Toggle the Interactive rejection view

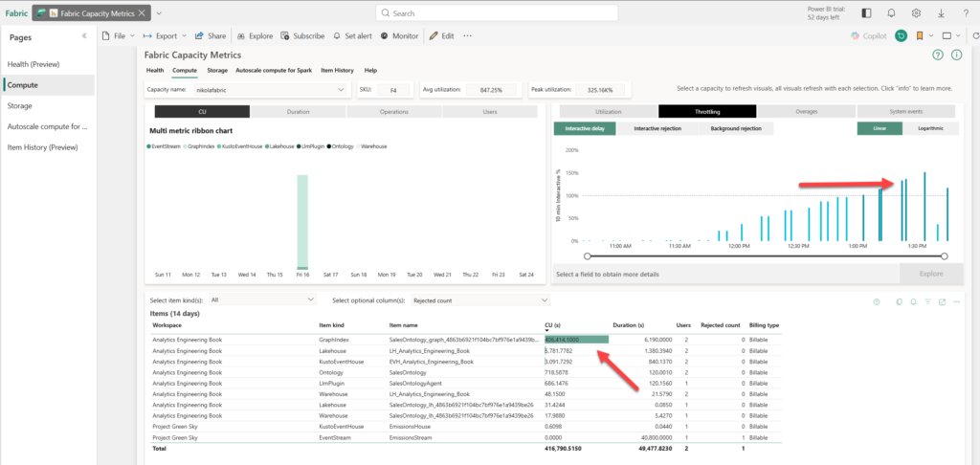657,128
